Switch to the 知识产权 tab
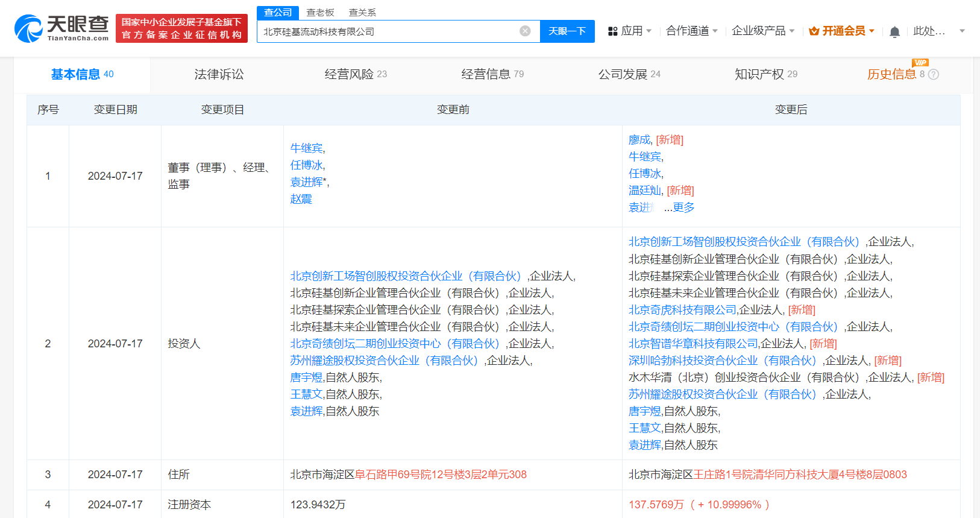 pos(766,74)
